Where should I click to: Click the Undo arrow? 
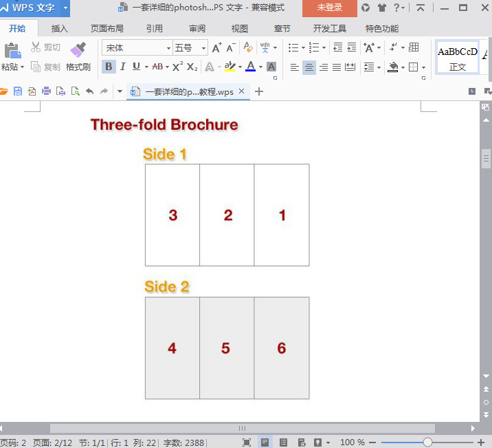point(90,91)
